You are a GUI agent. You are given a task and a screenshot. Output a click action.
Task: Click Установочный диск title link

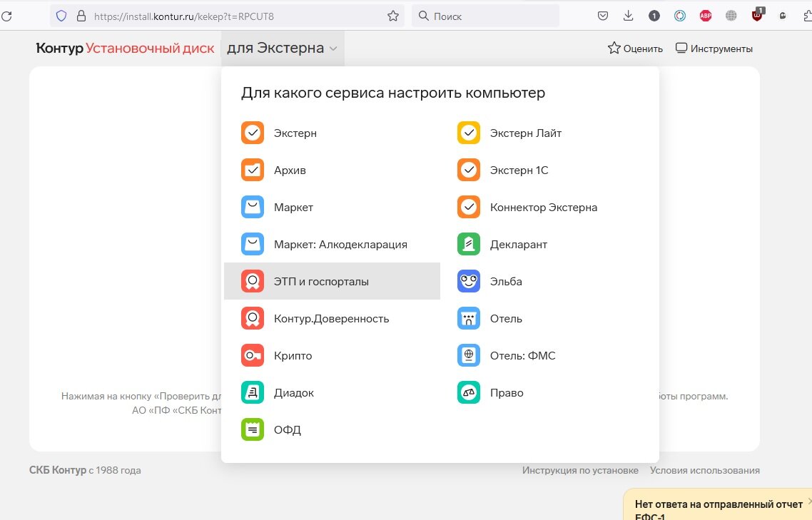coord(150,49)
